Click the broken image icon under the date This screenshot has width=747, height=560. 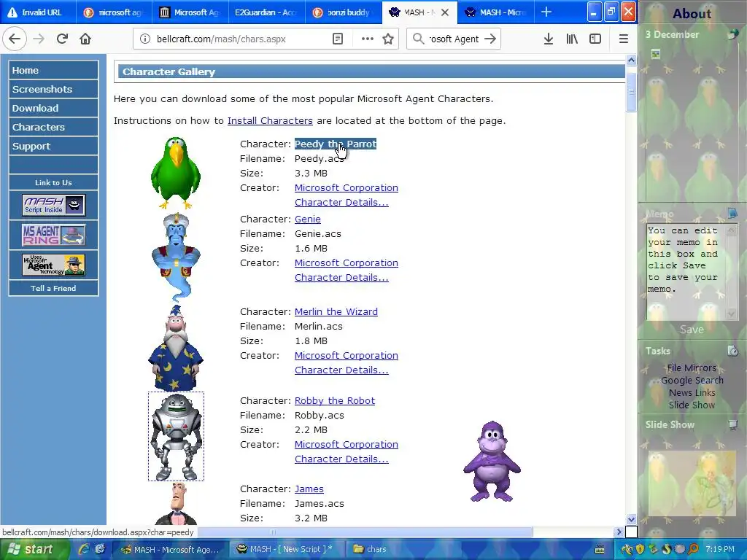pyautogui.click(x=656, y=54)
